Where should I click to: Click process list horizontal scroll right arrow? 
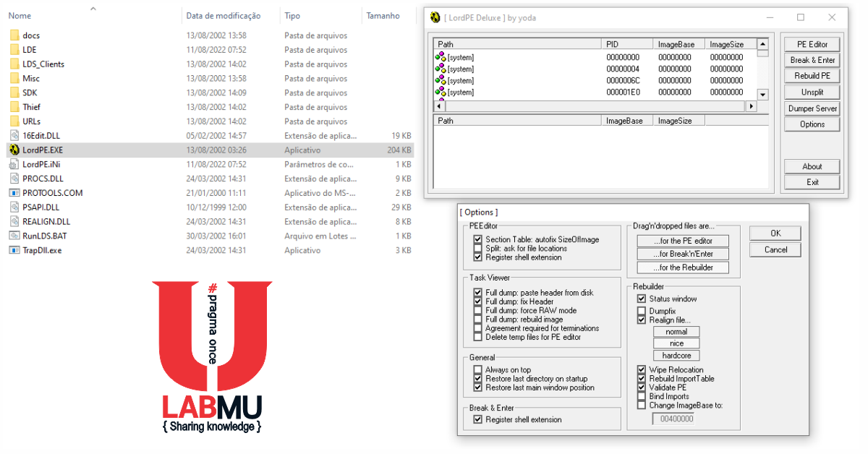point(751,106)
